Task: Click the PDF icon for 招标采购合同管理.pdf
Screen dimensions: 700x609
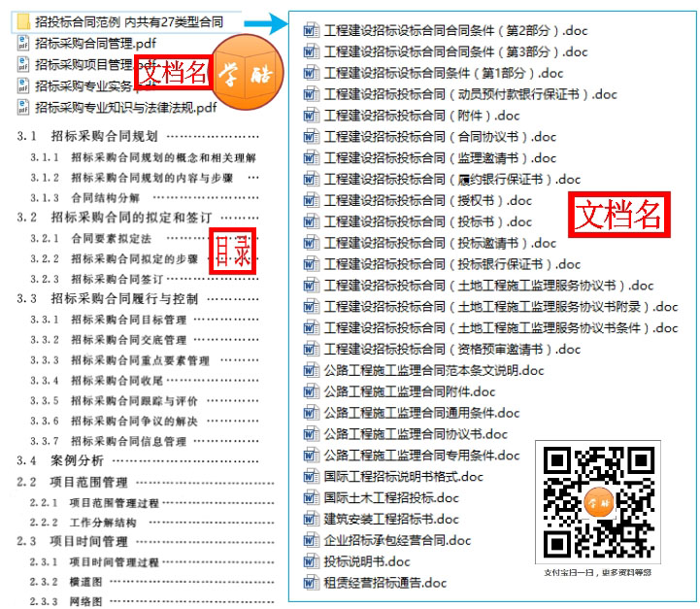Action: (x=24, y=43)
